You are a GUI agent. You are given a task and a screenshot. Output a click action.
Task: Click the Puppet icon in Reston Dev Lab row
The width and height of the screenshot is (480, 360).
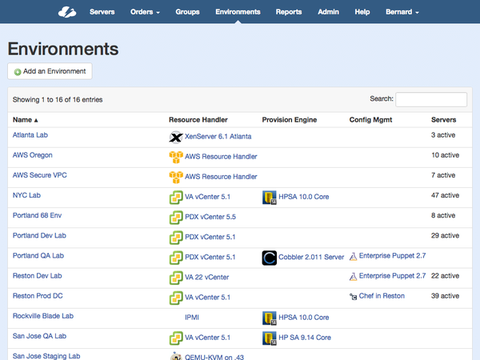click(x=353, y=277)
